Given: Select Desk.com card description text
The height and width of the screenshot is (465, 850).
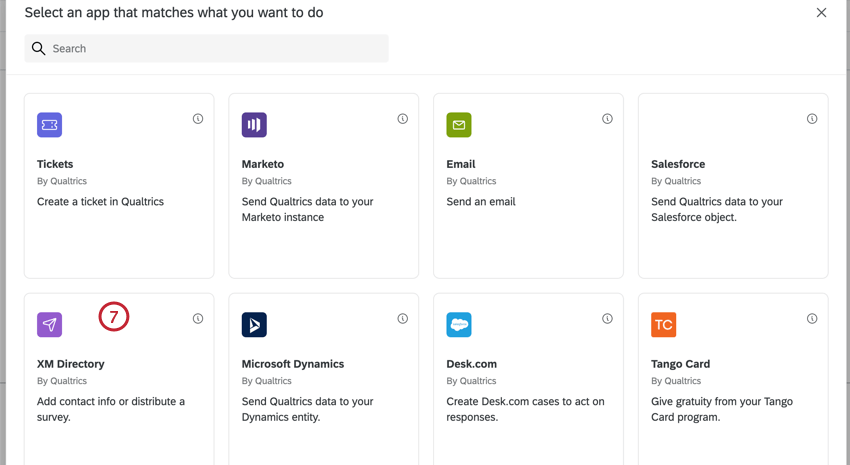Looking at the screenshot, I should pos(525,409).
